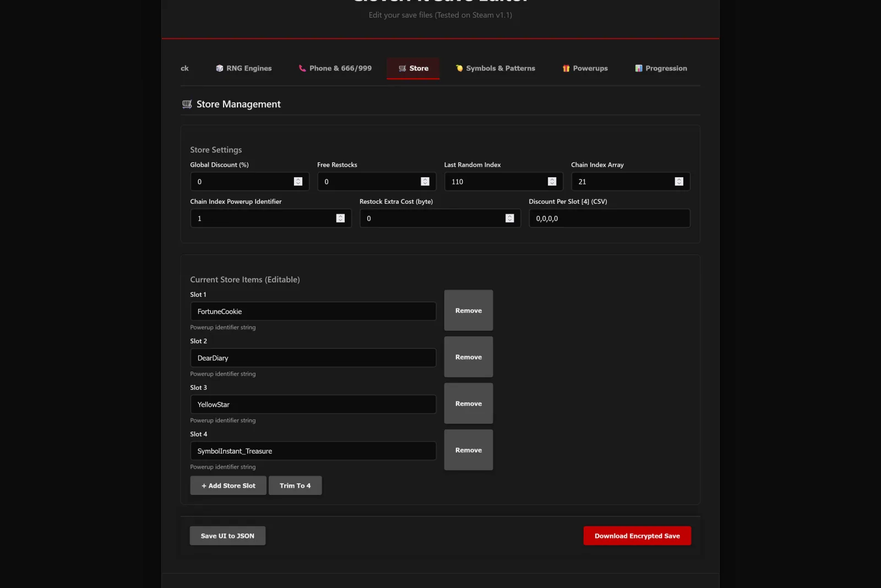Click the Chain Index Powerup Identifier field
Viewport: 881px width, 588px height.
click(271, 219)
